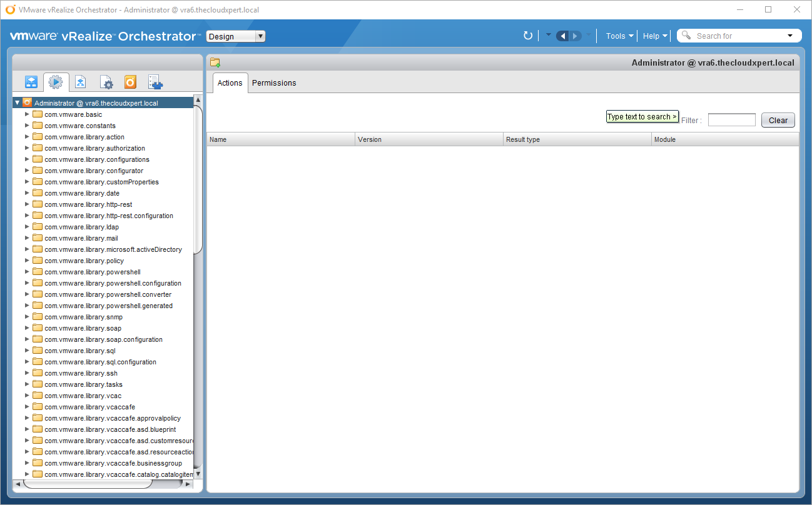Open the Resources view icon
Screen dimensions: 812x505
point(81,82)
